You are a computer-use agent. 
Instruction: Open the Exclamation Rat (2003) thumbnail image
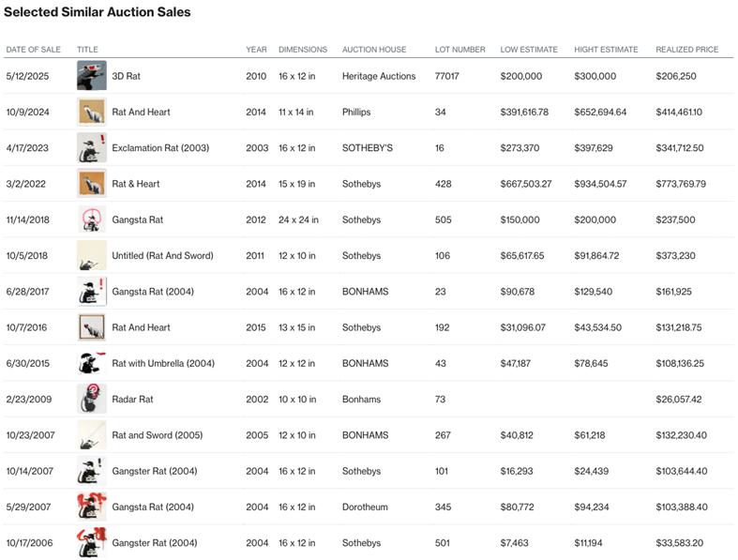92,148
